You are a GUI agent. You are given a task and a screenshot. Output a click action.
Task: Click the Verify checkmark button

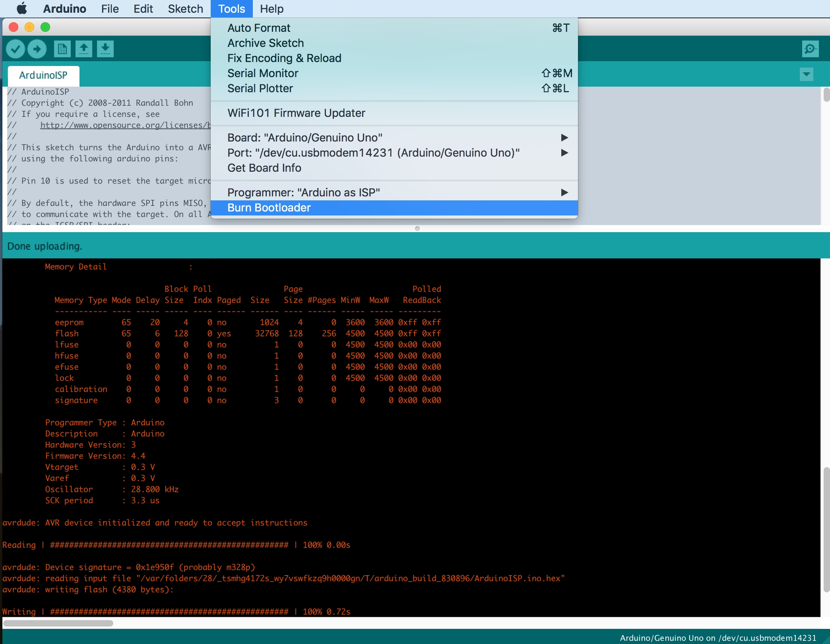coord(16,49)
